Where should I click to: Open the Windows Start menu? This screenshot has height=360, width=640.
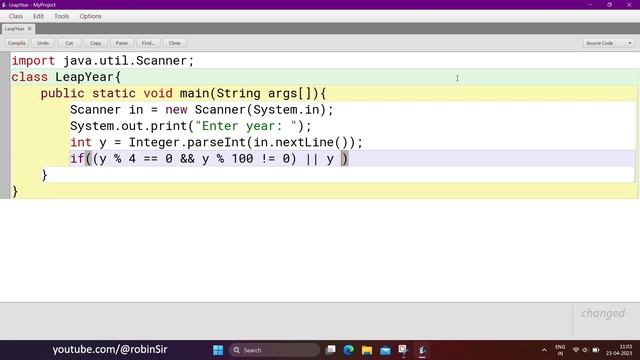(x=218, y=350)
